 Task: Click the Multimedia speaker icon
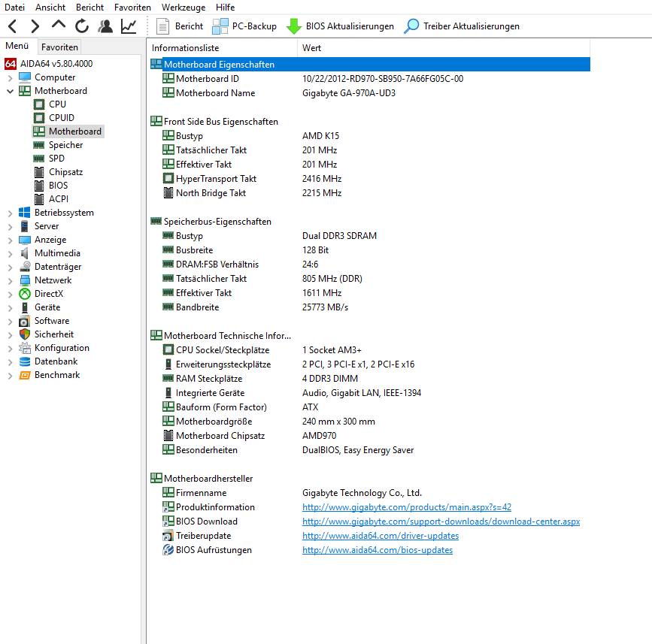[25, 253]
